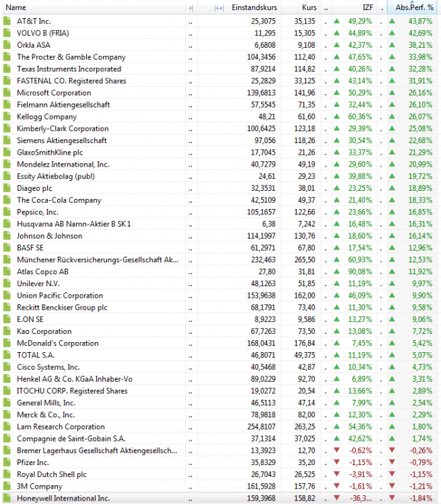Click the icon beside E.ON SE
Viewport: 441px width, 504px height.
(7, 319)
